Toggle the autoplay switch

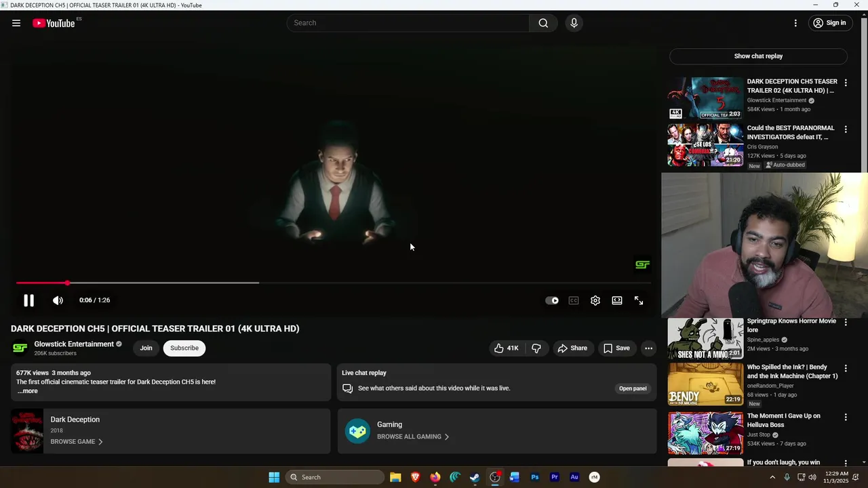coord(552,300)
